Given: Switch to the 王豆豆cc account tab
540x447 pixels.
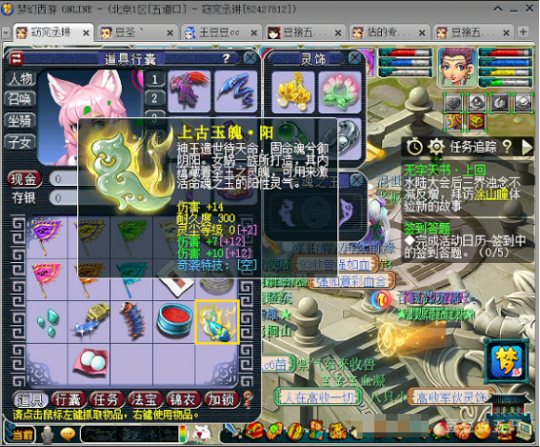Looking at the screenshot, I should [x=220, y=32].
